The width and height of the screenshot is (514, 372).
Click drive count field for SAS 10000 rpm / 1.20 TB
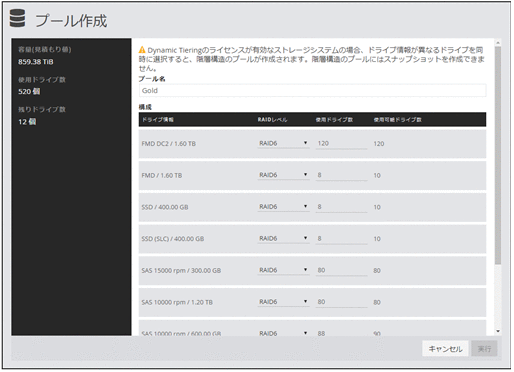[x=341, y=302]
